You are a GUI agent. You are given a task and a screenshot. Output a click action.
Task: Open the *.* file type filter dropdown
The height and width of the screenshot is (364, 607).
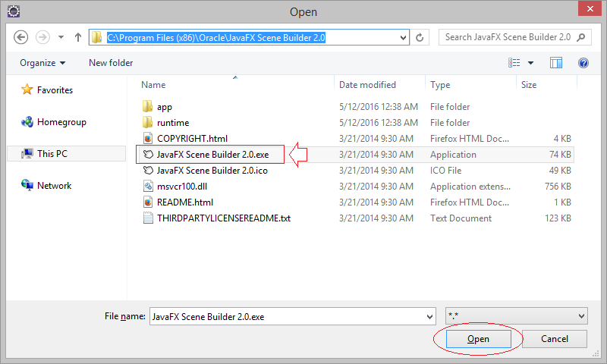[517, 315]
